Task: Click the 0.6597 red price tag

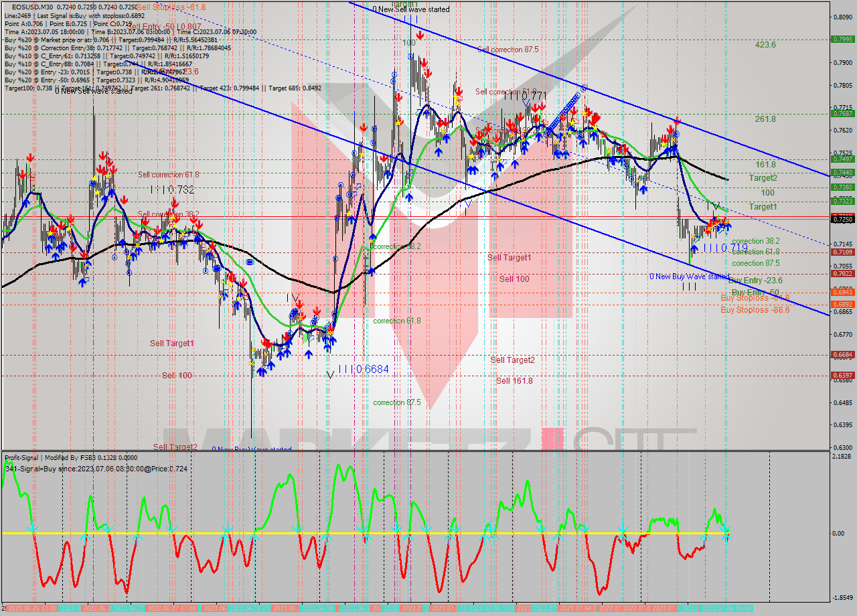Action: tap(842, 376)
